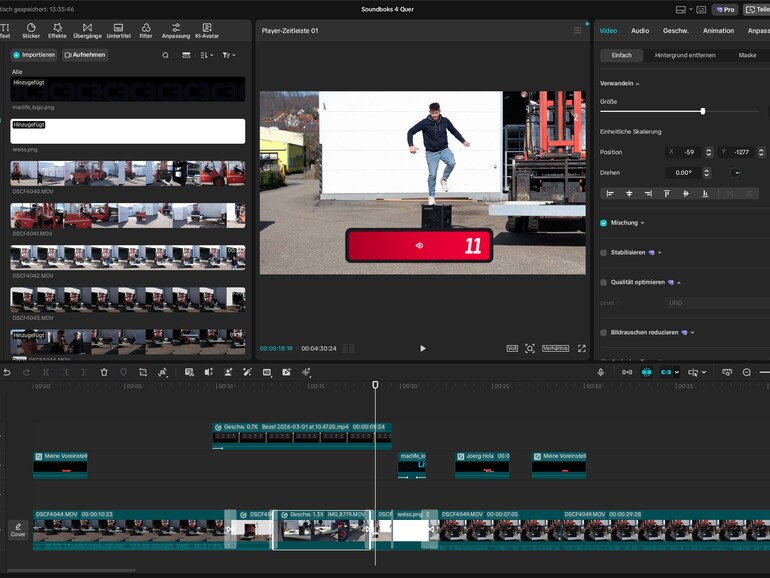
Task: Open the player hamburger menu
Action: click(x=578, y=30)
